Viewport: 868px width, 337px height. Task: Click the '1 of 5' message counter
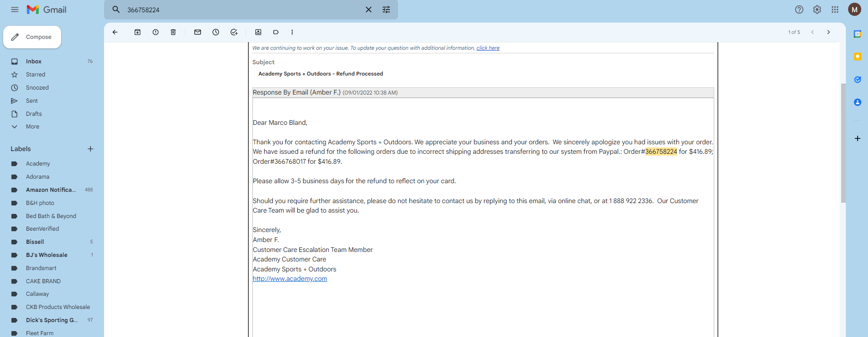click(x=794, y=32)
